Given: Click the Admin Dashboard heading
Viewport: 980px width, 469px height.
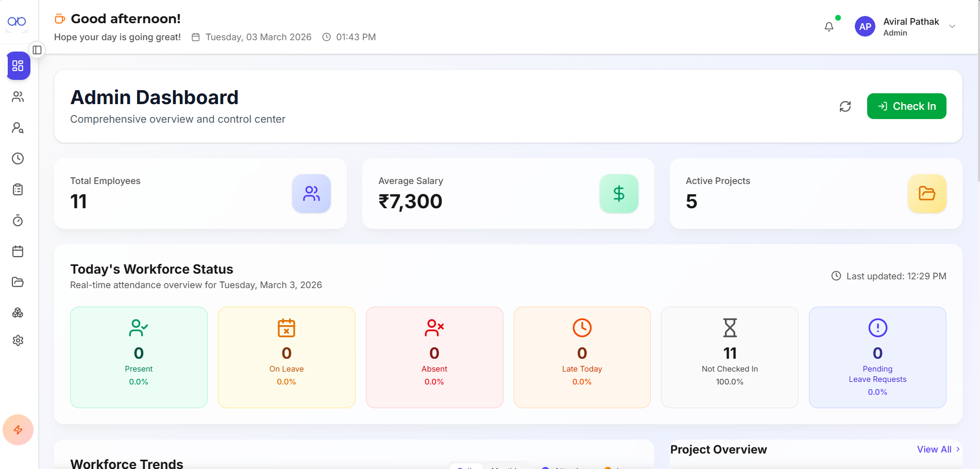Looking at the screenshot, I should 155,97.
